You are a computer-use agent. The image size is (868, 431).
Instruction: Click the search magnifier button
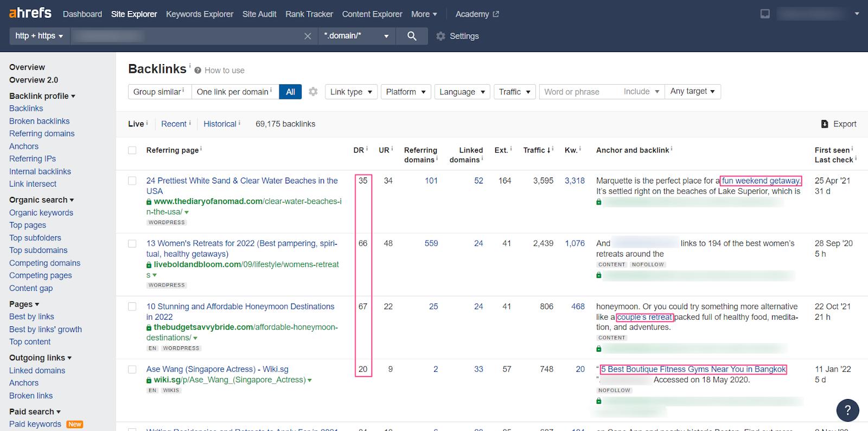tap(412, 36)
